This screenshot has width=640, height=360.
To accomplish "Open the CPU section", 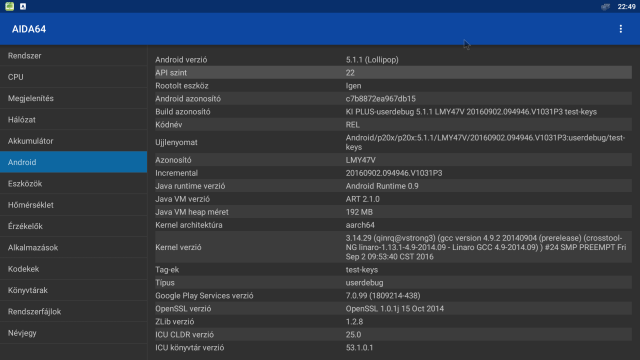I will 73,77.
